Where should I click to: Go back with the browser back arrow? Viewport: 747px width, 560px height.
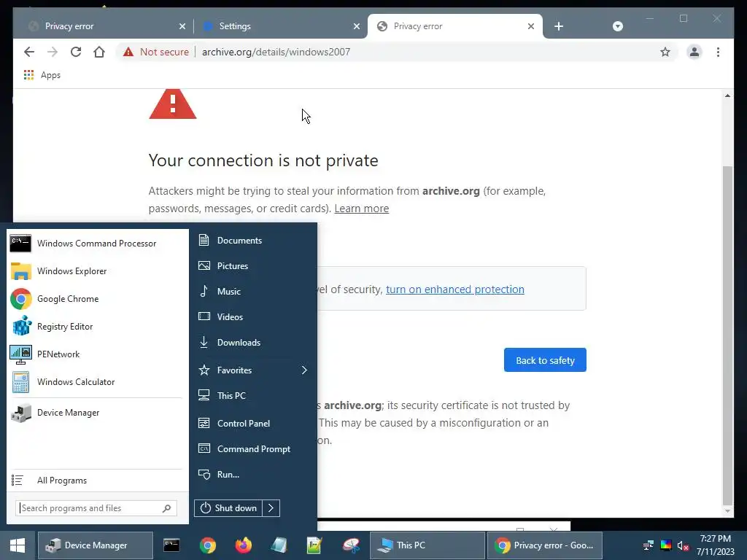click(29, 52)
